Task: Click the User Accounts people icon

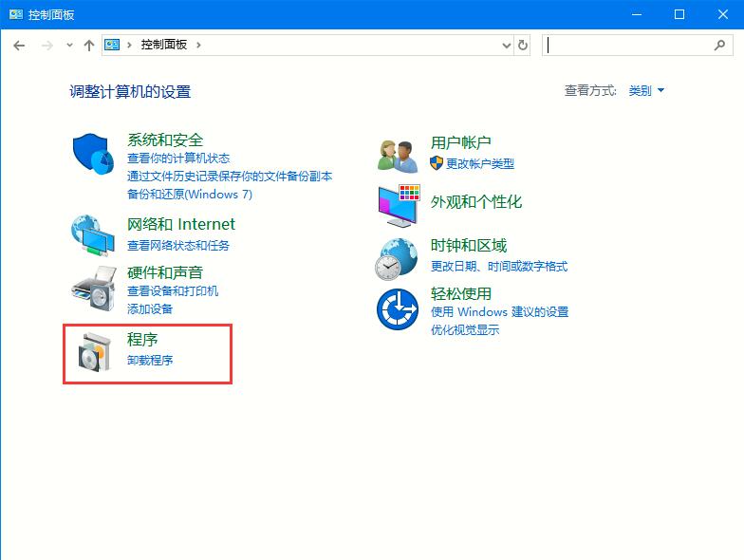Action: [398, 154]
